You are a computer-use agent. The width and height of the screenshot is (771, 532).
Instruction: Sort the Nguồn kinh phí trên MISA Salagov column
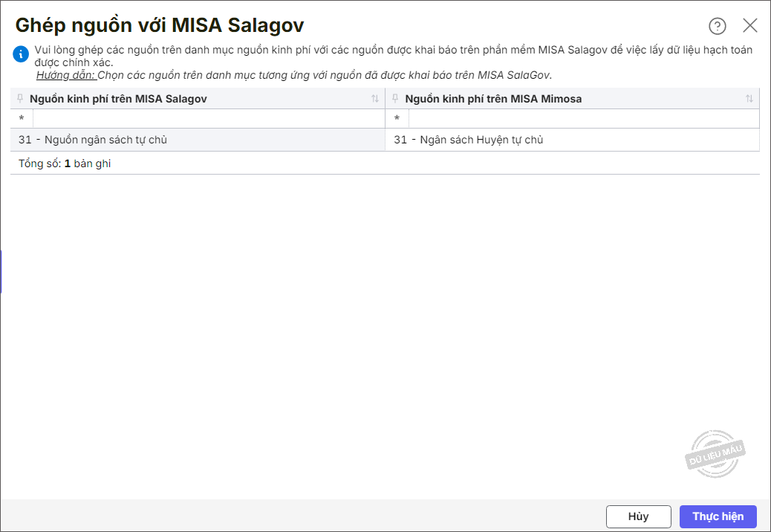coord(375,99)
